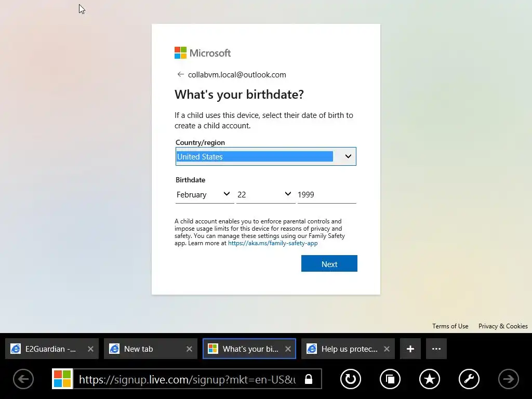Click the signup.live.com address bar URL

point(187,379)
